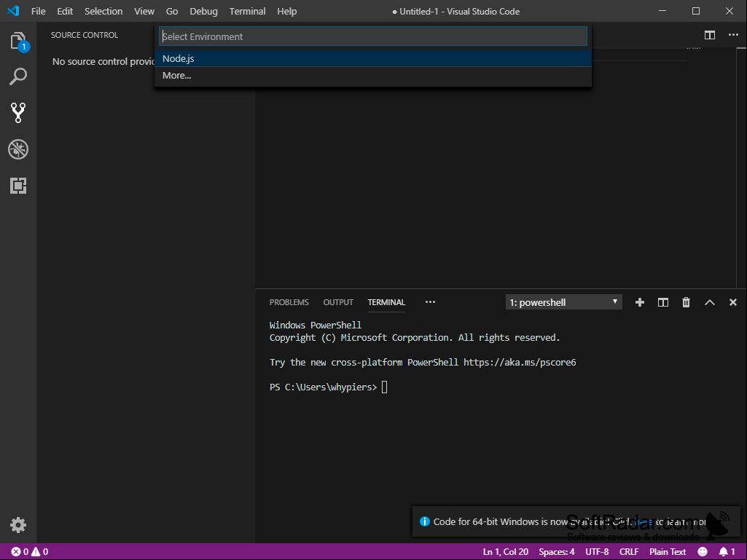747x560 pixels.
Task: Change indentation via Spaces: 4
Action: pos(557,552)
